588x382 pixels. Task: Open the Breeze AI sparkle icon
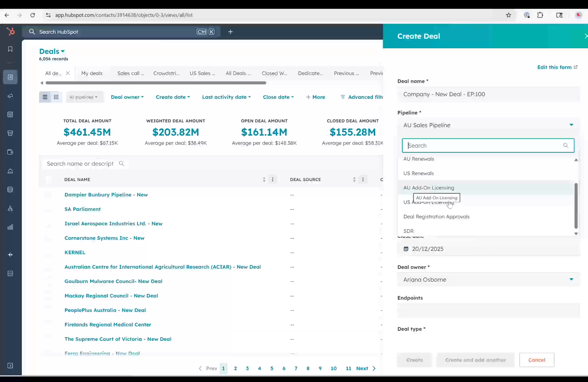[10, 255]
